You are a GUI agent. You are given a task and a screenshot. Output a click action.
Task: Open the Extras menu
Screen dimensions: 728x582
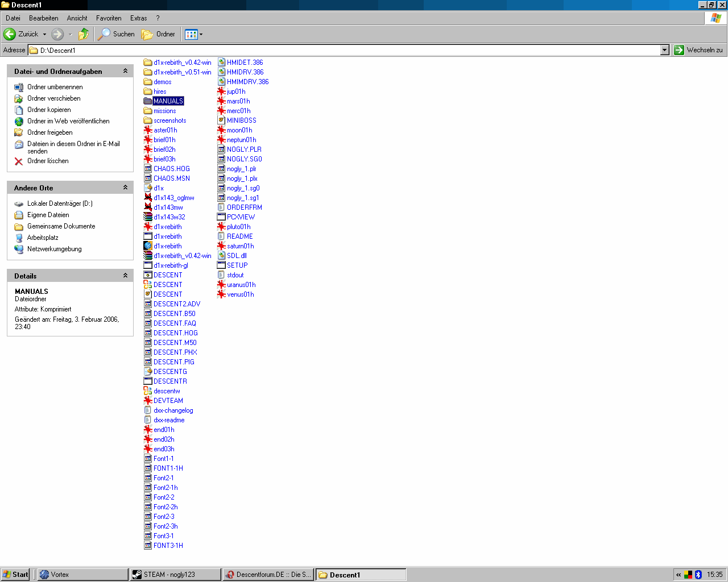(x=138, y=18)
